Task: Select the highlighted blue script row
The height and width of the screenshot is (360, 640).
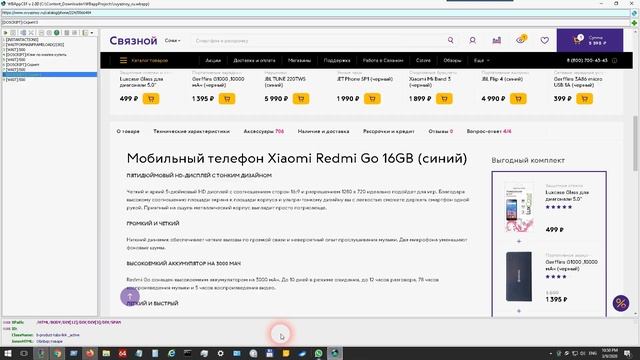Action: click(50, 74)
